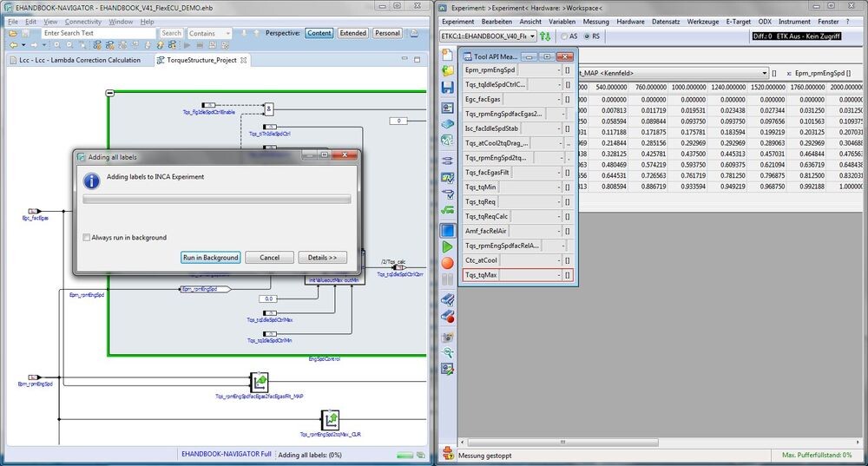
Task: Open the ETKC:1::EHANDBOOK_V40 device dropdown
Action: pos(533,36)
